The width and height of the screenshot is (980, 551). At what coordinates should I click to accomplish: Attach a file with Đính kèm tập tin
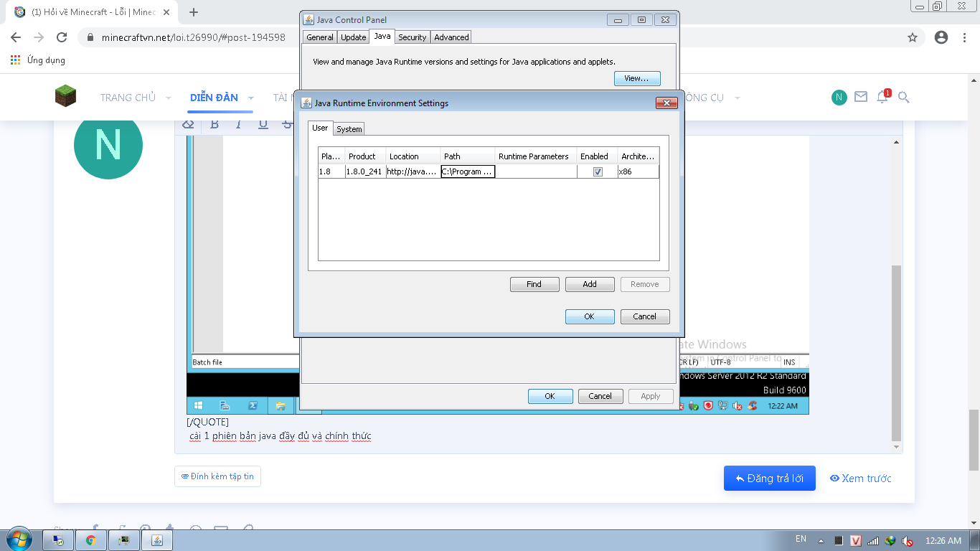point(217,476)
